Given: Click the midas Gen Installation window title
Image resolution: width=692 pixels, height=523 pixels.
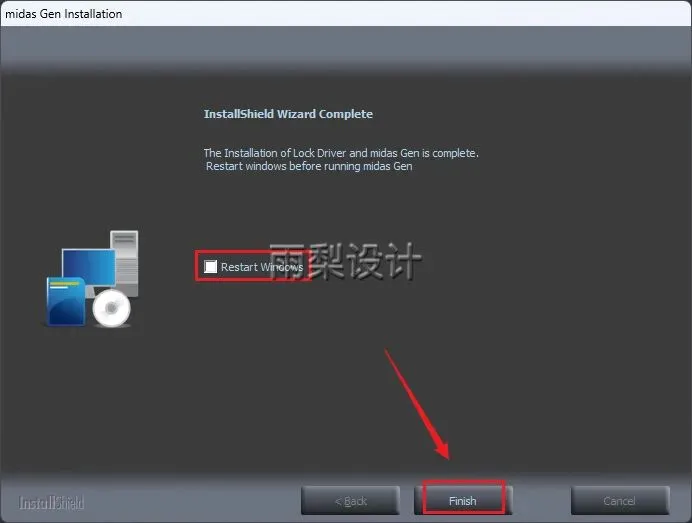Looking at the screenshot, I should (x=64, y=14).
